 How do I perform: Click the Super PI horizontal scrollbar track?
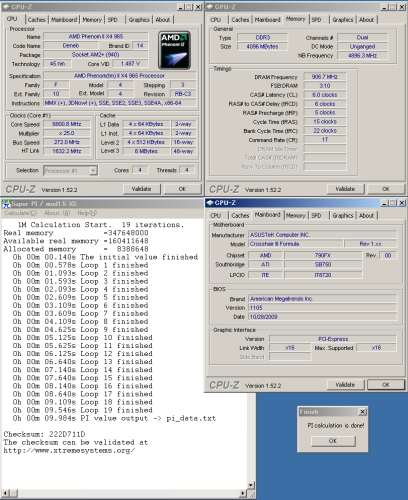click(124, 493)
